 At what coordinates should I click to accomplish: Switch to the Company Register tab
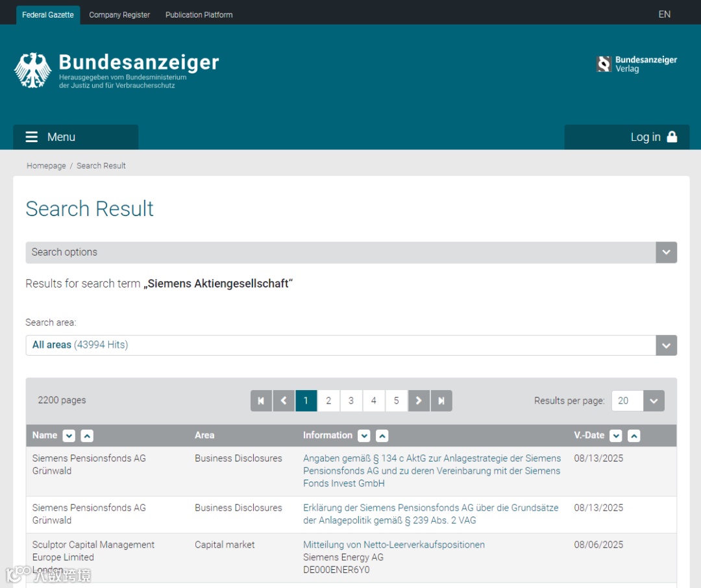pos(119,15)
